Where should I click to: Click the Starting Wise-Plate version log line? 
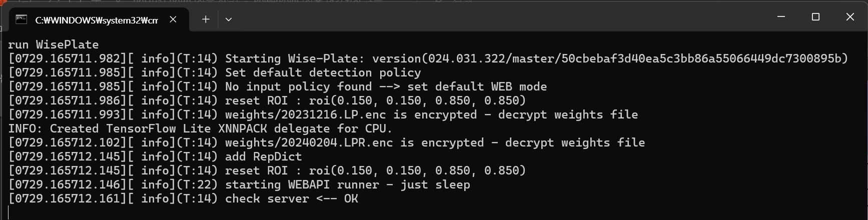coord(428,58)
